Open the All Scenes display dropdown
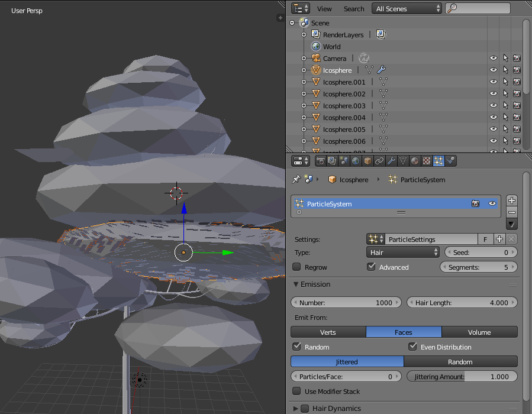The height and width of the screenshot is (414, 532). (407, 8)
